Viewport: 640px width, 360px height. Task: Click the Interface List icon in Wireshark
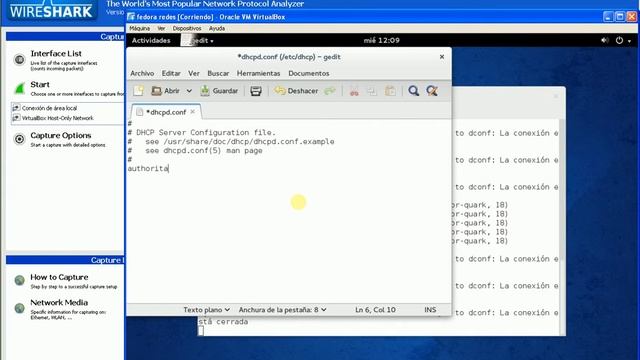[19, 60]
